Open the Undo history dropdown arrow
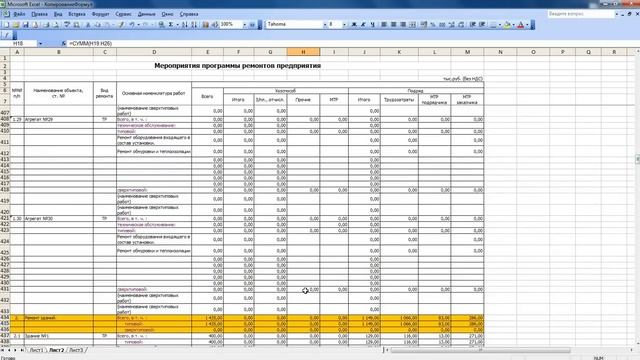The width and height of the screenshot is (640, 360). pos(138,25)
